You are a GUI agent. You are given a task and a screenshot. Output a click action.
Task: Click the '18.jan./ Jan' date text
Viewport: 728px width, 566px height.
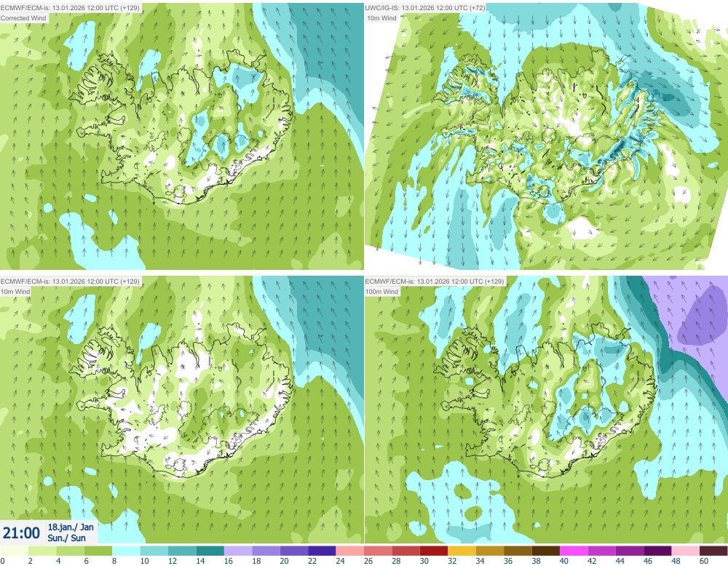click(71, 527)
